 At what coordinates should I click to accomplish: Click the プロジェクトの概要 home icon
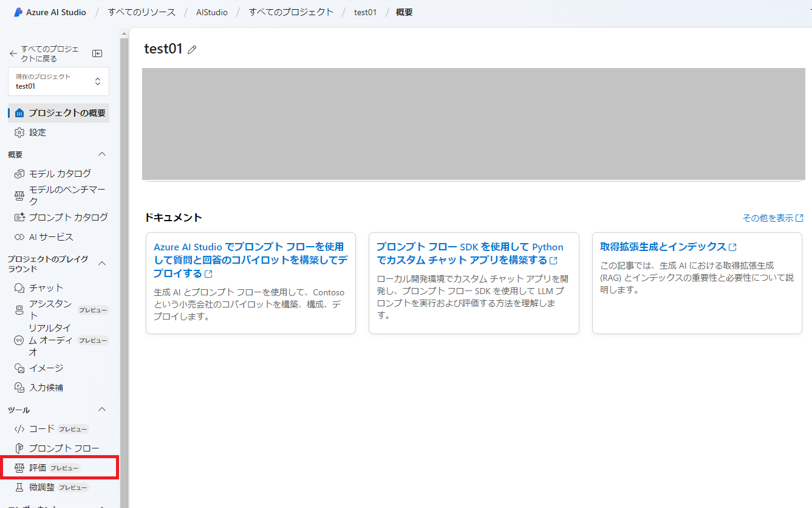coord(19,113)
